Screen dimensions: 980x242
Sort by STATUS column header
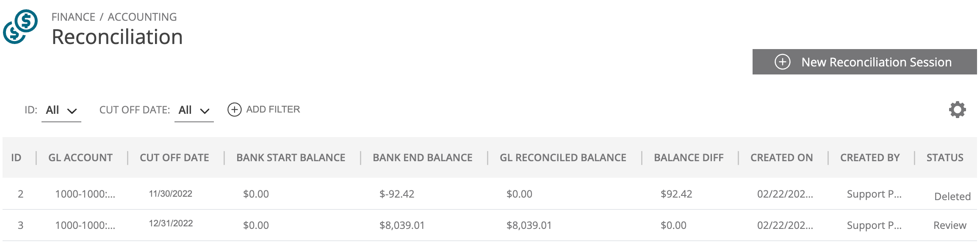click(x=945, y=157)
